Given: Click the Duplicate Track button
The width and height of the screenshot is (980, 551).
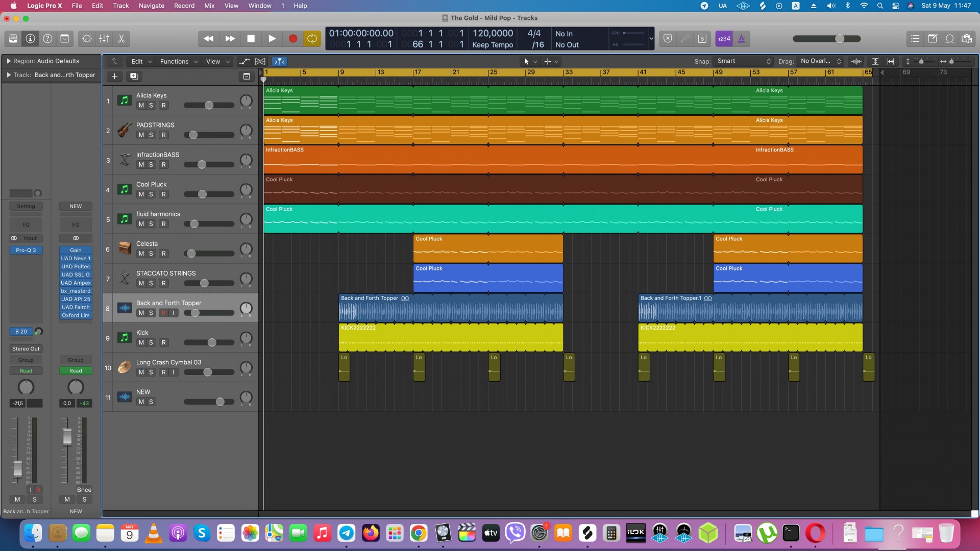Looking at the screenshot, I should (x=134, y=77).
